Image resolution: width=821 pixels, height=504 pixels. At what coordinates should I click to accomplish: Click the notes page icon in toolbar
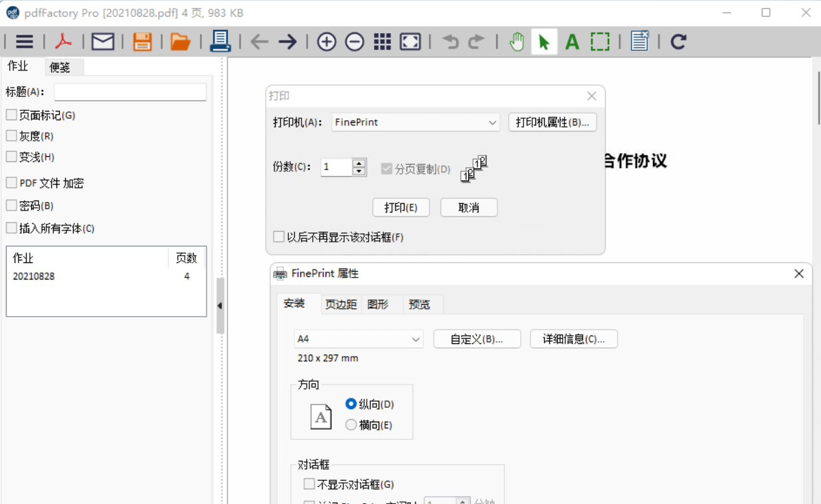click(x=640, y=41)
